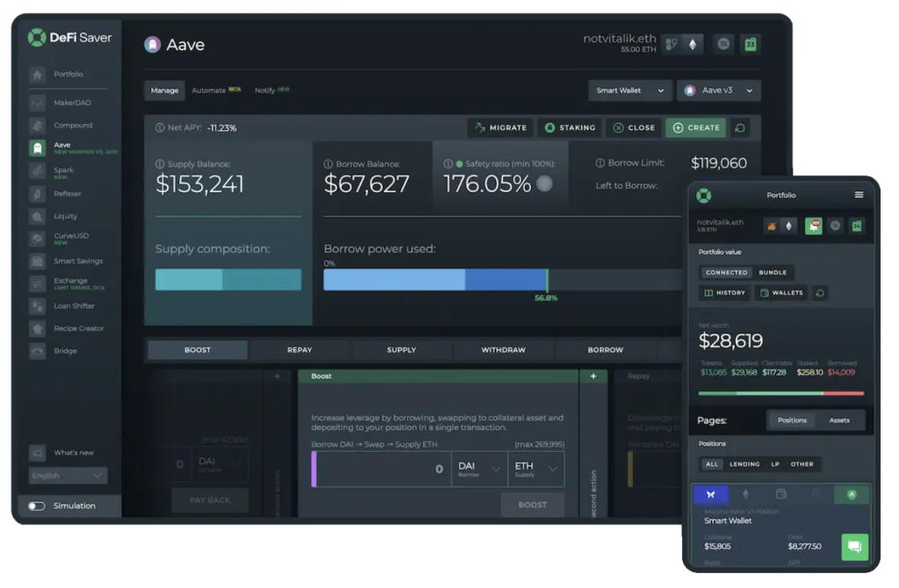
Task: Switch to the Automate tab
Action: click(x=216, y=90)
